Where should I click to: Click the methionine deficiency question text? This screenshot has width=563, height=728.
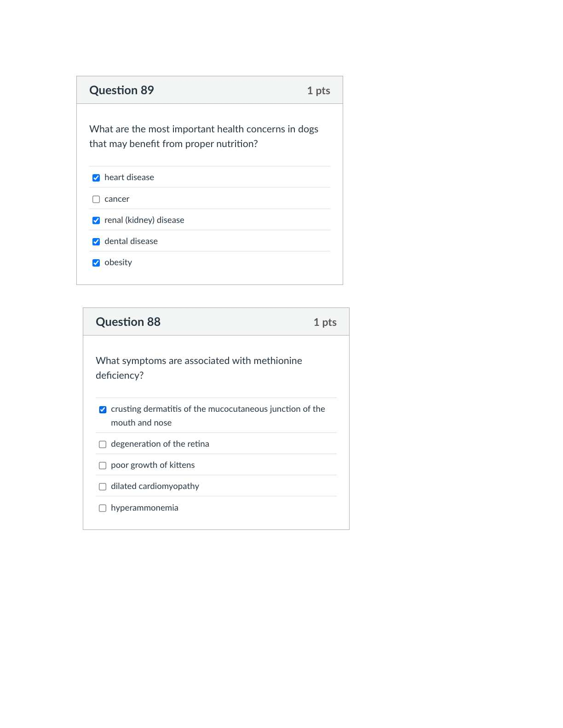tap(199, 368)
